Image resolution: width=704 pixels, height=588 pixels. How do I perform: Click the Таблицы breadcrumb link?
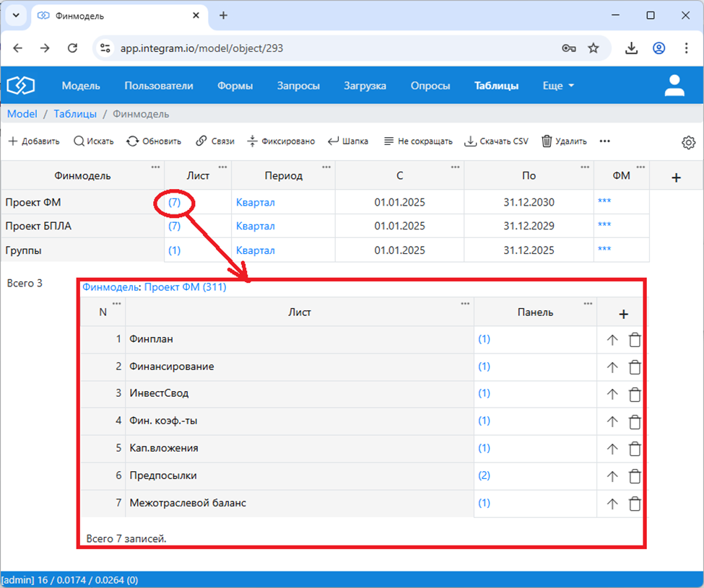tap(74, 114)
